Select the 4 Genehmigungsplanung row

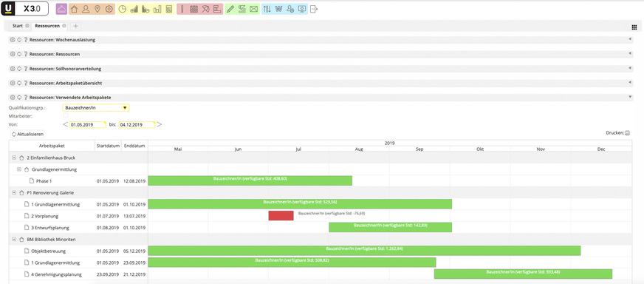coord(78,274)
